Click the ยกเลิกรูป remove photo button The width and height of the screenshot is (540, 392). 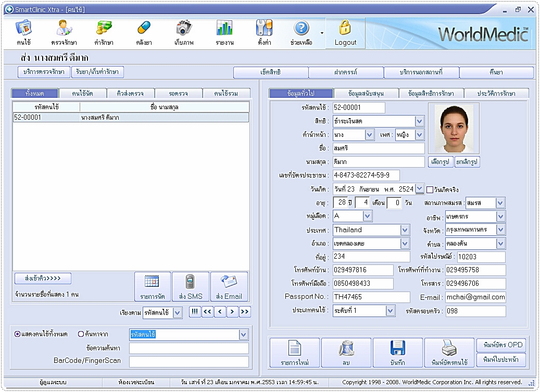[467, 162]
